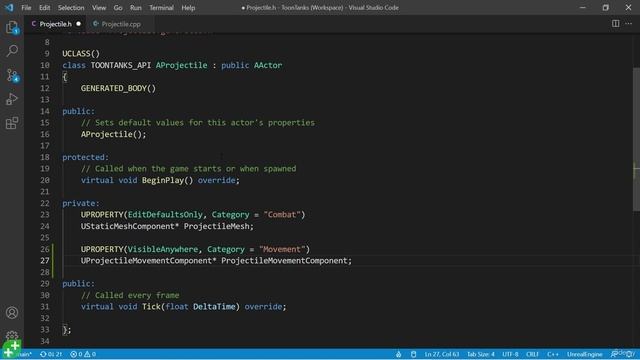640x360 pixels.
Task: Select language mode C++ in status bar
Action: 553,354
